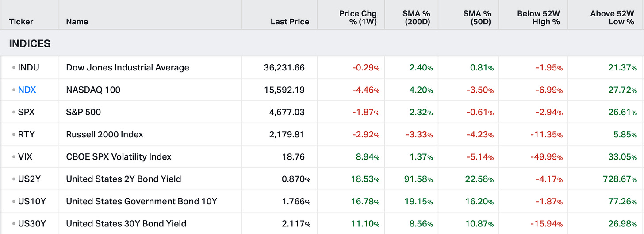Click the RTY 200D SMA value -3.33%
This screenshot has height=234, width=644.
tap(419, 134)
